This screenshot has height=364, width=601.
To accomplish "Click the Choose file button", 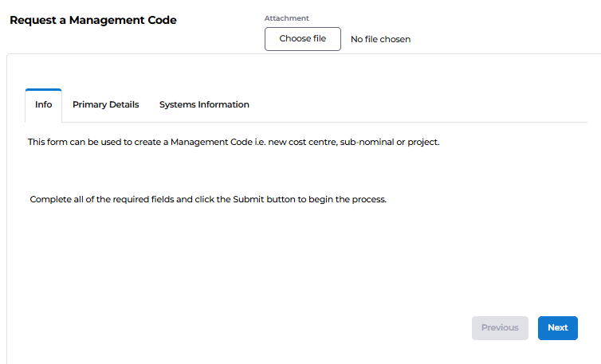I will [x=302, y=39].
